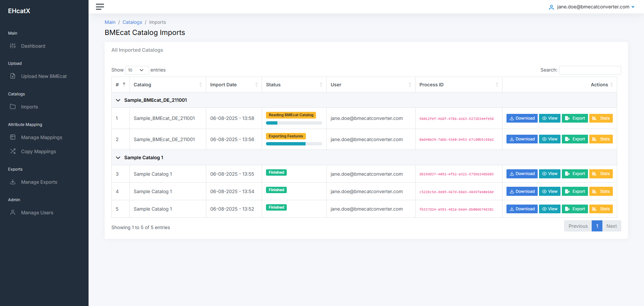Download catalog import dated 13:55
This screenshot has width=644, height=306.
pyautogui.click(x=522, y=174)
